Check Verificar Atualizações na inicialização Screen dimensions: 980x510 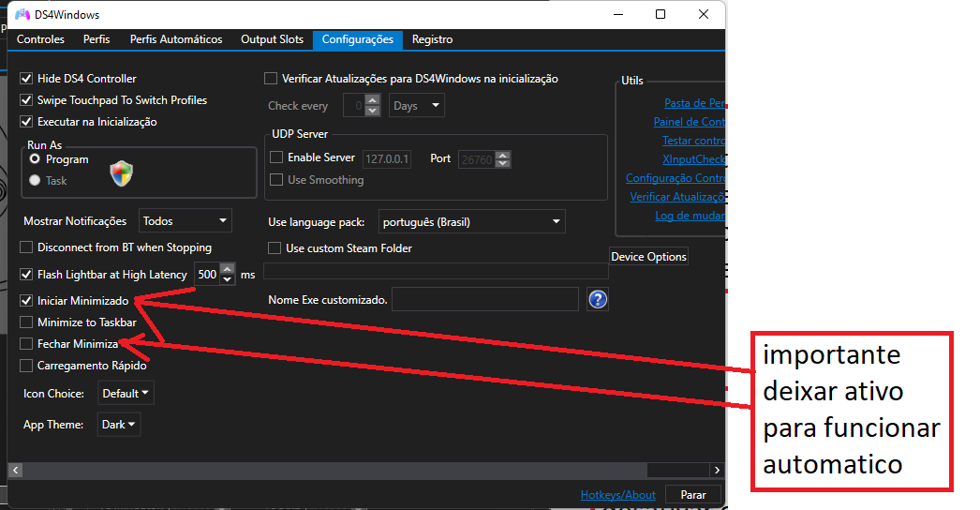[271, 79]
